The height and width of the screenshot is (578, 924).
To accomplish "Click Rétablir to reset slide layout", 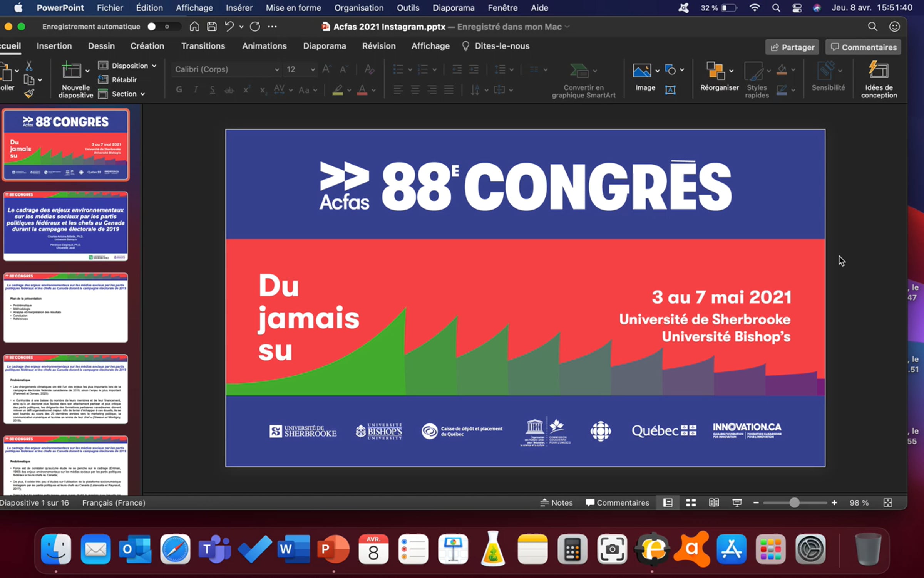I will (118, 79).
